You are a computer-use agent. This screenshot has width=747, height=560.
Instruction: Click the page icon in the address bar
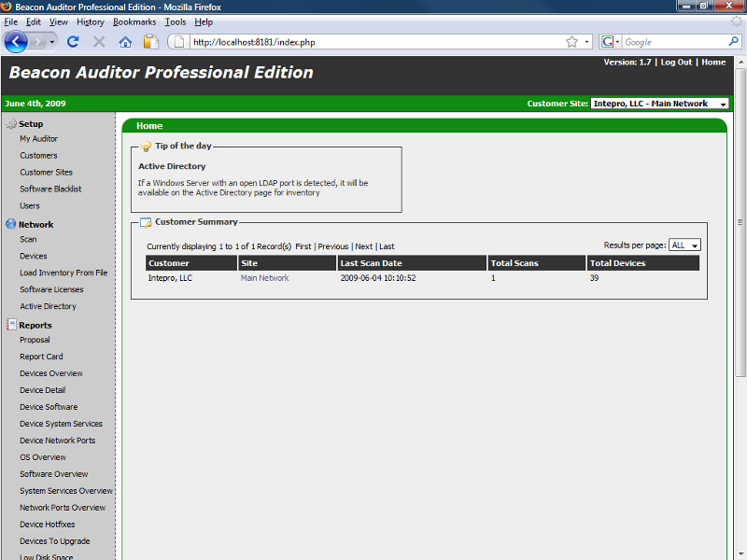point(179,42)
